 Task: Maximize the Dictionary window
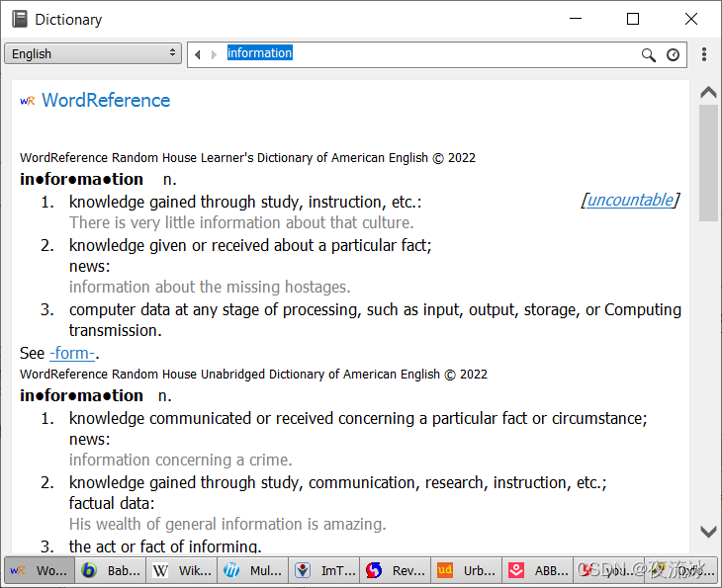coord(633,19)
